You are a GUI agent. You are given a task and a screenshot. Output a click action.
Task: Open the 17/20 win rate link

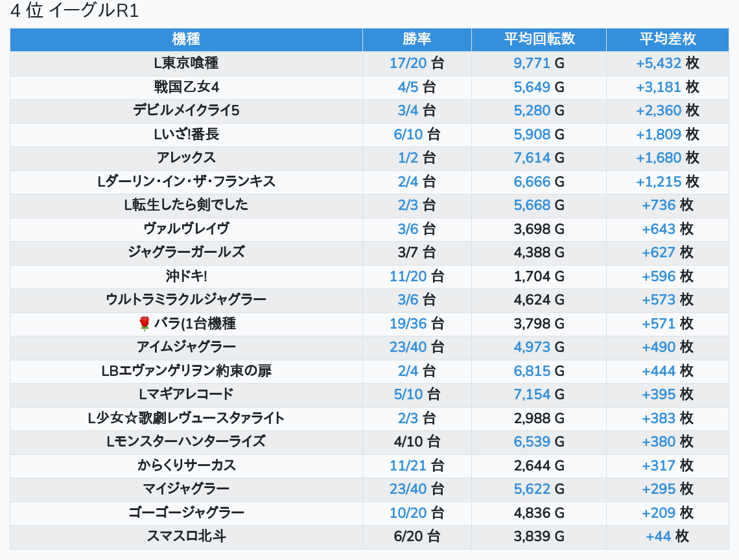(x=408, y=64)
